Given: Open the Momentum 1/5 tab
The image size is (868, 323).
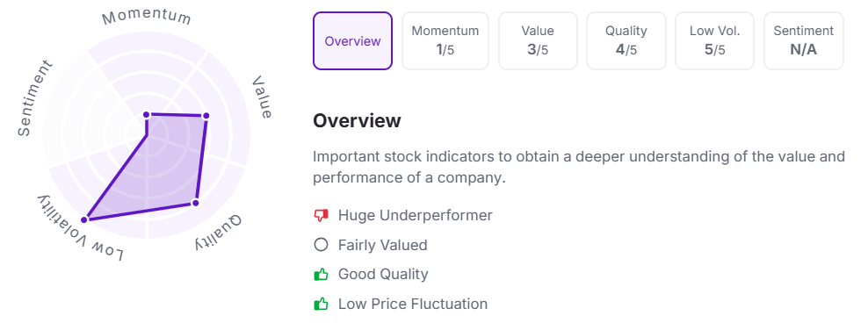Looking at the screenshot, I should point(445,41).
